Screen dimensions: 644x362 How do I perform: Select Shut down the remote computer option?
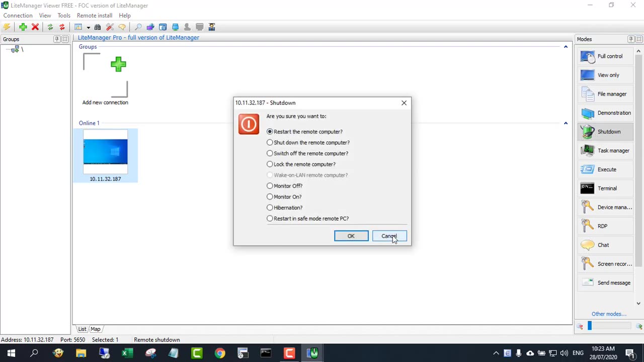click(308, 142)
